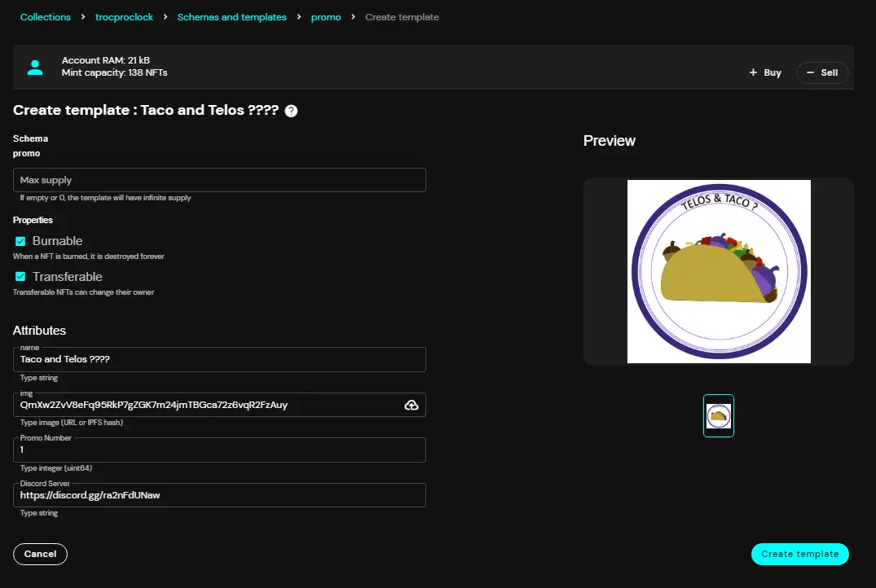Click 'Transferable NFTs can change their owner' text
This screenshot has width=876, height=588.
(83, 292)
